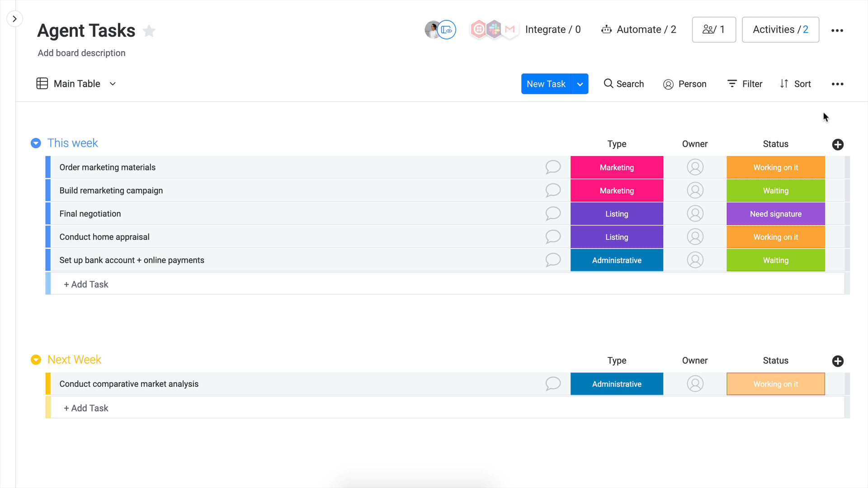Screen dimensions: 868x488
Task: Collapse the Next Week group
Action: (36, 360)
